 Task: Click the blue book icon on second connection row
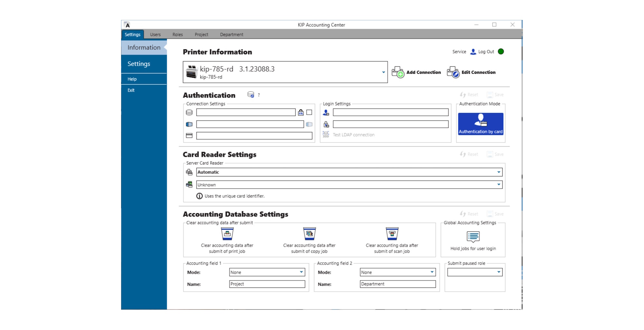(x=189, y=124)
